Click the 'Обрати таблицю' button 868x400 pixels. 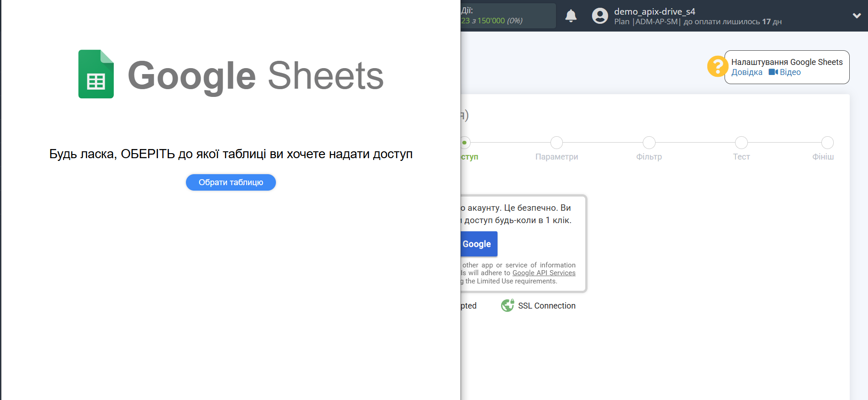231,182
